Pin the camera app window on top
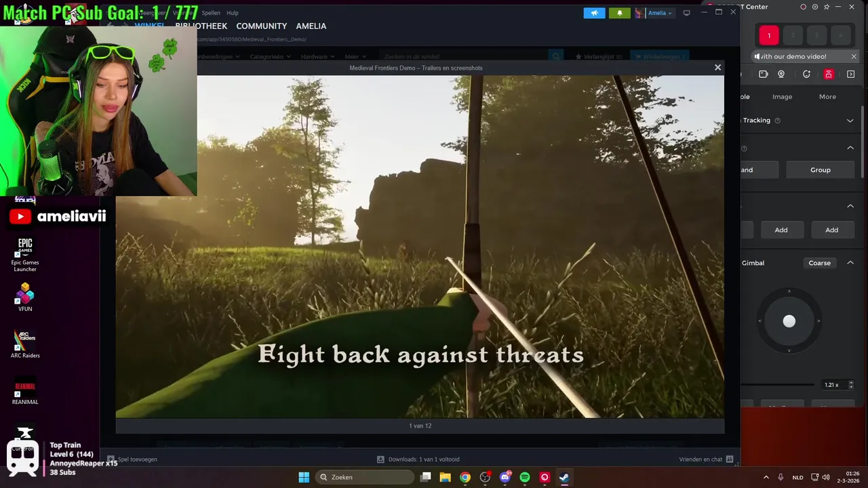 (x=827, y=7)
